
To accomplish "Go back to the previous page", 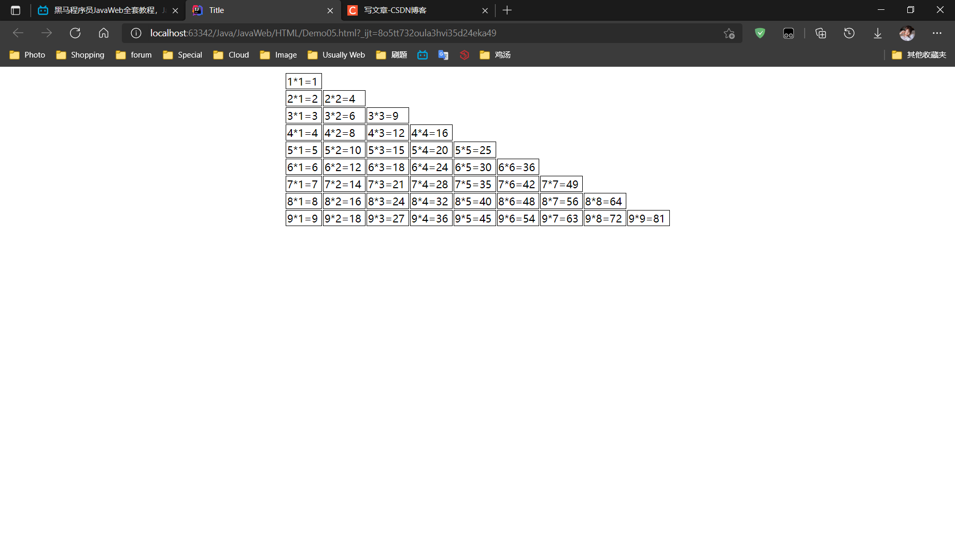I will point(18,33).
